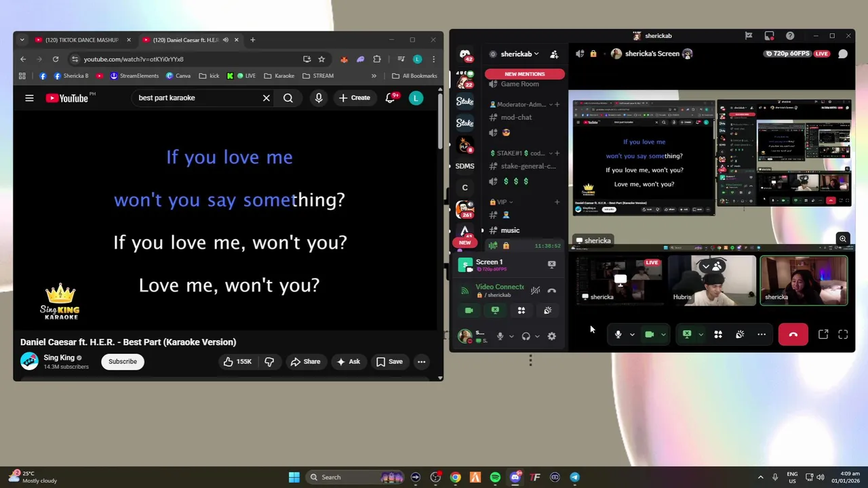This screenshot has width=868, height=488.
Task: Open camera options arrow in call bar
Action: click(x=663, y=334)
